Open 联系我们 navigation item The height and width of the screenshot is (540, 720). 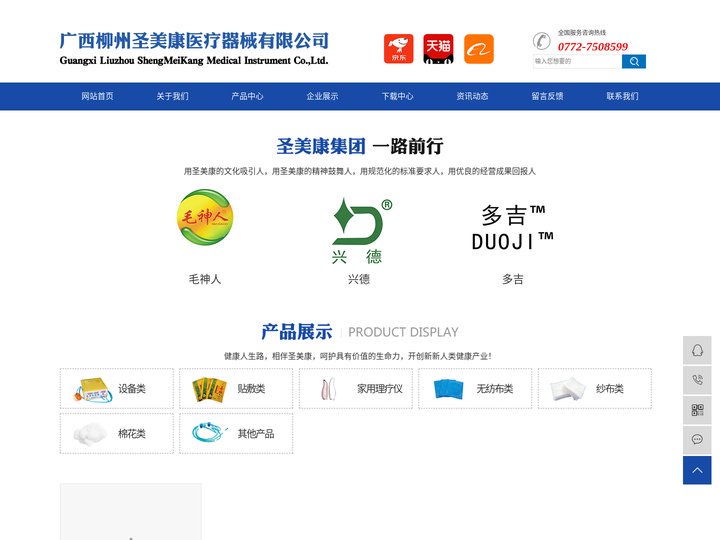click(622, 96)
